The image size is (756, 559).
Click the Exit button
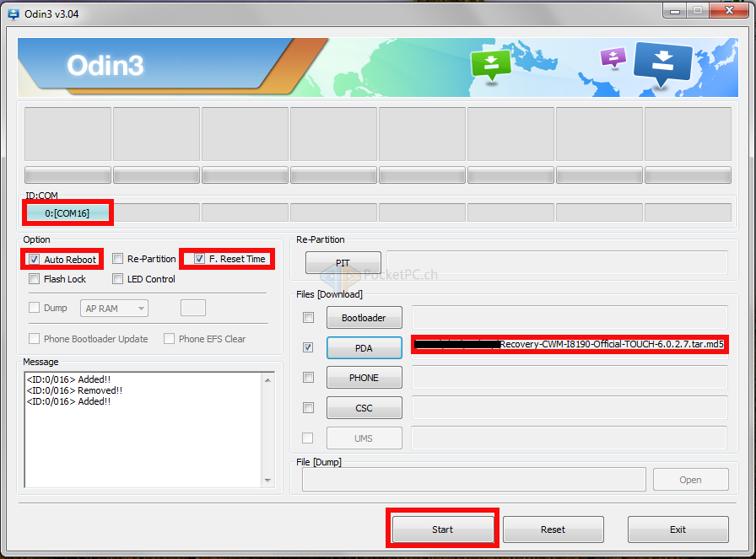coord(678,529)
